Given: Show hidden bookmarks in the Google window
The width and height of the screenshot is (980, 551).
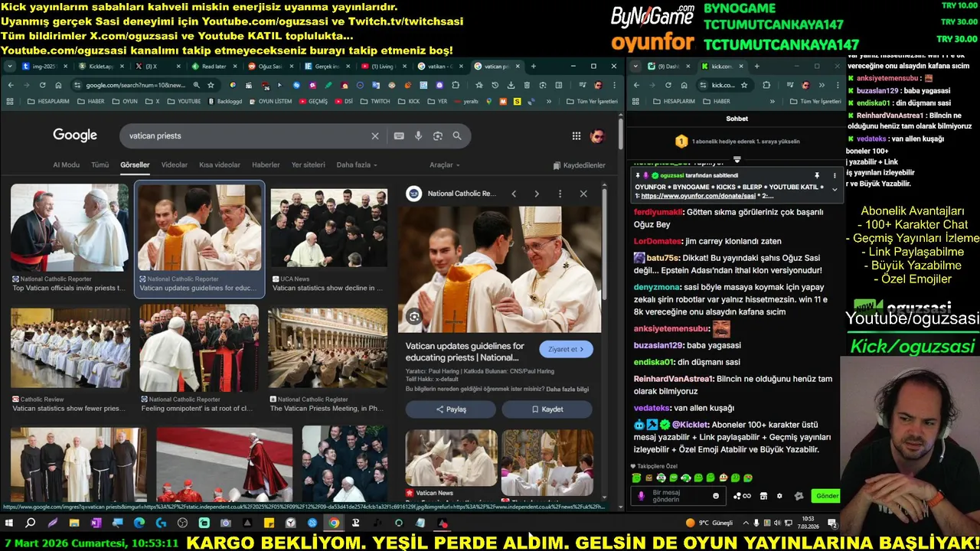Looking at the screenshot, I should pyautogui.click(x=549, y=101).
